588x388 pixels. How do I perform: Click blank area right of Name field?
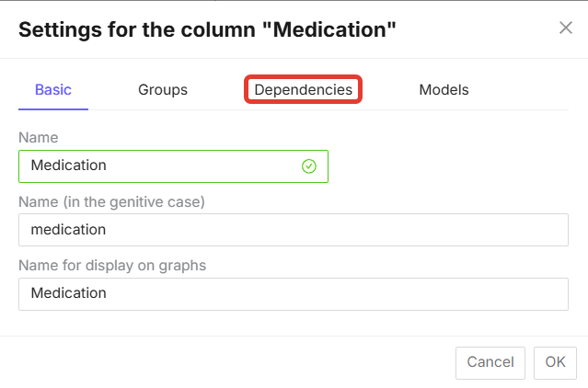click(451, 166)
